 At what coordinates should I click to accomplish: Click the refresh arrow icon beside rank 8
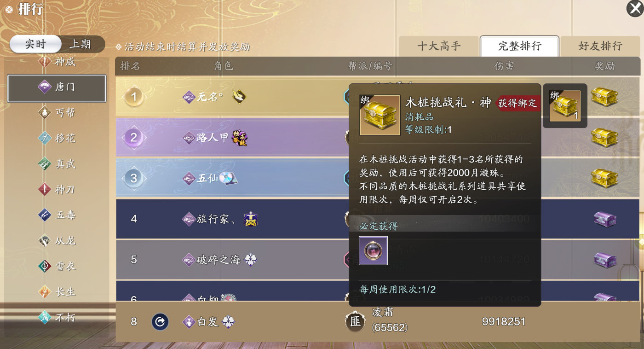pyautogui.click(x=160, y=322)
